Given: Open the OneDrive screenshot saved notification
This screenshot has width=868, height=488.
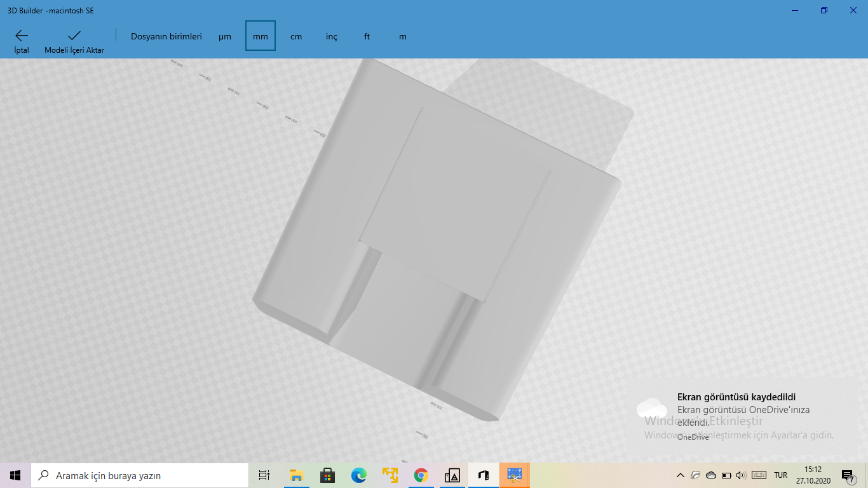Looking at the screenshot, I should click(x=742, y=416).
